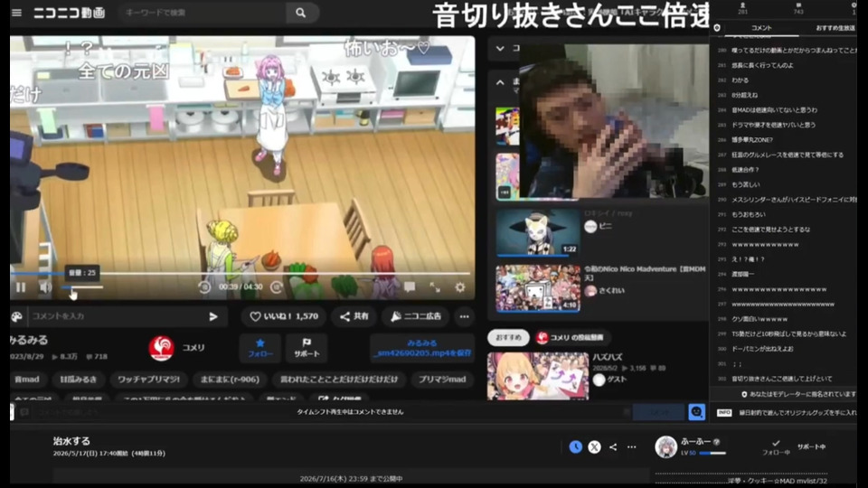Toggle comment display speech bubble
This screenshot has width=868, height=488.
(x=410, y=287)
